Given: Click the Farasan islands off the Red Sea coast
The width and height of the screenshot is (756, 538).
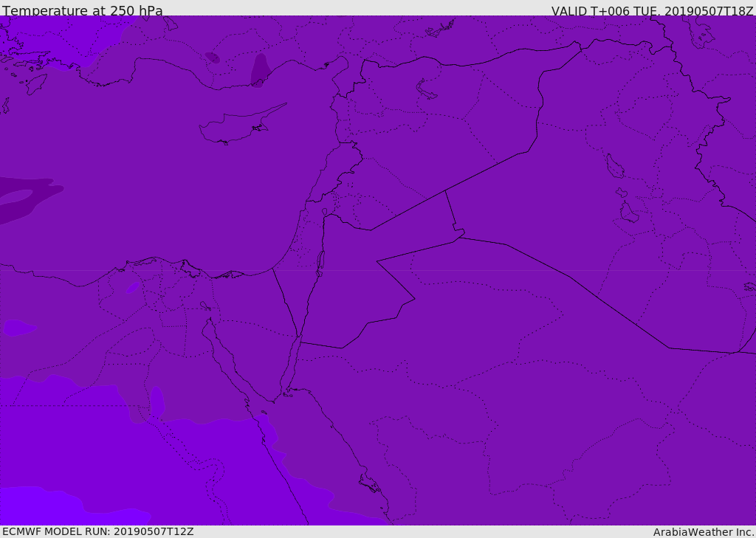Looking at the screenshot, I should tap(369, 483).
